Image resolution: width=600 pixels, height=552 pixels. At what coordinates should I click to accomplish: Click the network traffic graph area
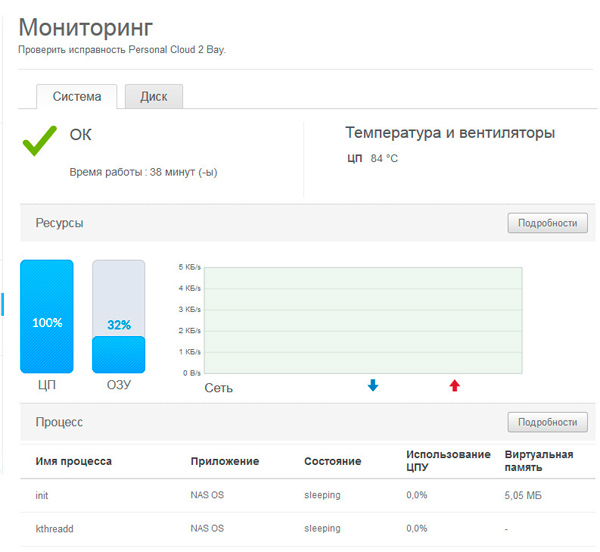pos(363,320)
